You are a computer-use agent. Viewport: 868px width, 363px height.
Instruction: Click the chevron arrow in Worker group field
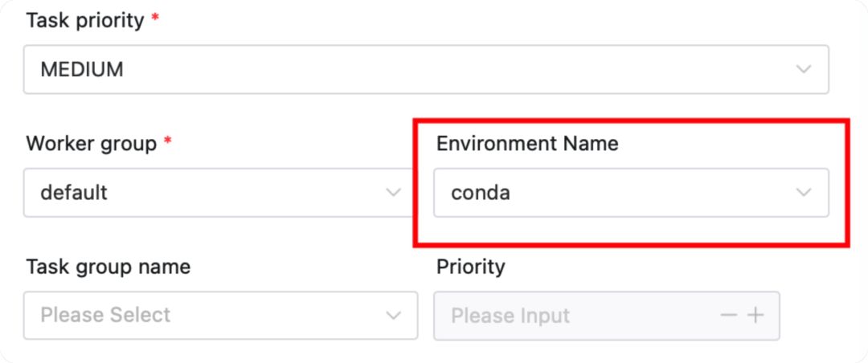(393, 193)
